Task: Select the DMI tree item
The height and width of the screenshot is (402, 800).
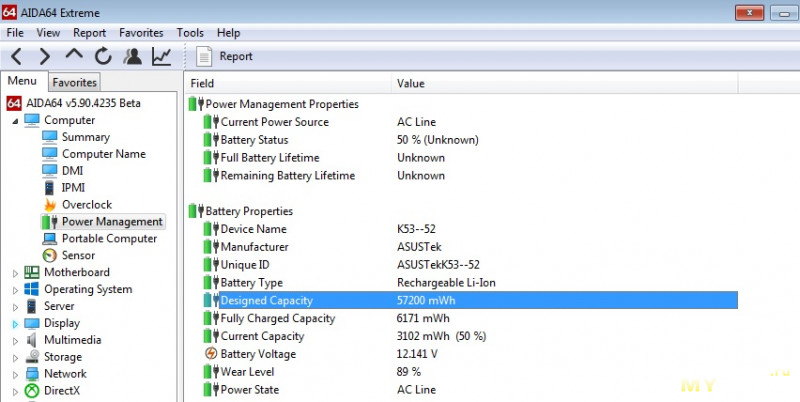Action: [x=72, y=170]
